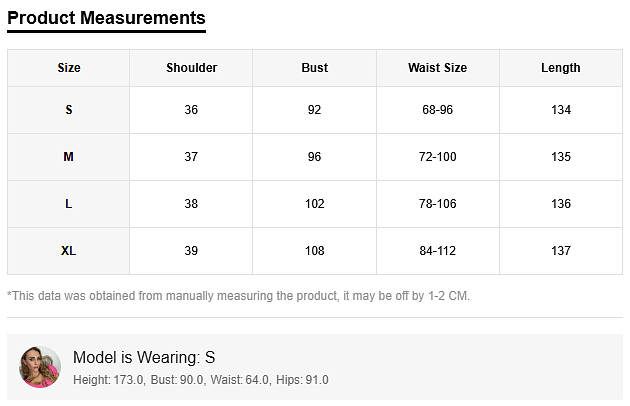Click waist size value 68-96
Image resolution: width=630 pixels, height=406 pixels.
pos(437,110)
